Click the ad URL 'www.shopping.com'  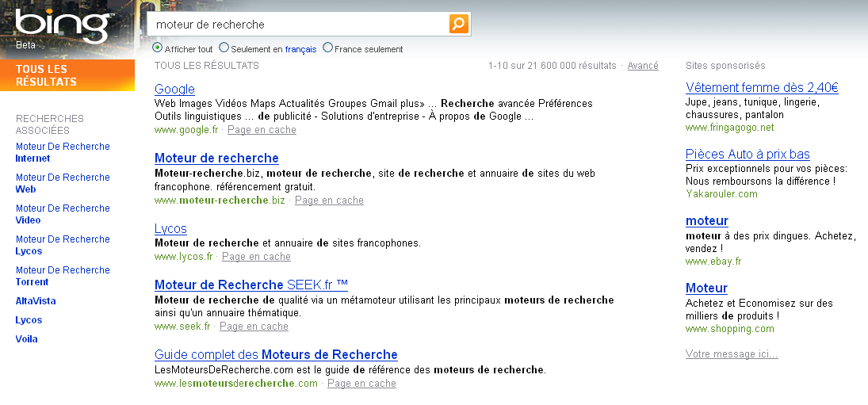click(729, 329)
